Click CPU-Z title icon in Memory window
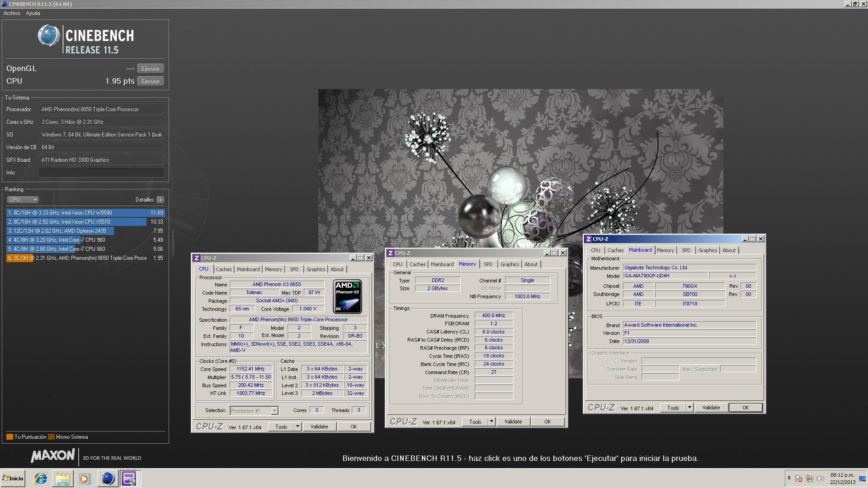The width and height of the screenshot is (868, 488). [391, 253]
